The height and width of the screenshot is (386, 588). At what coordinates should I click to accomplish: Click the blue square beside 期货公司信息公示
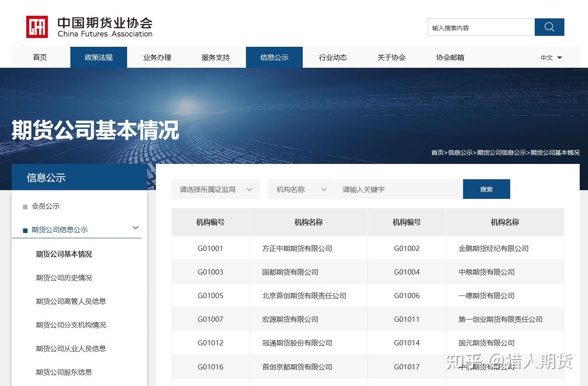[x=25, y=230]
